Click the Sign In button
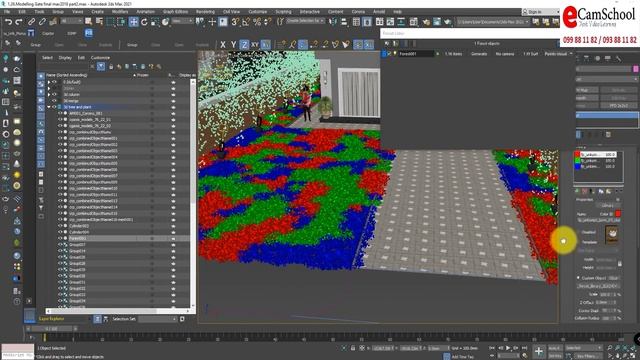640x360 pixels. (541, 12)
